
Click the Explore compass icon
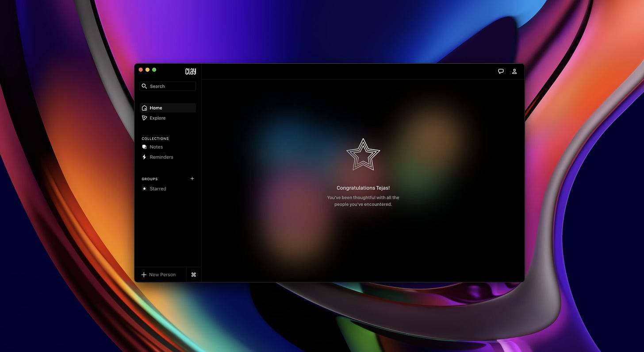point(144,118)
